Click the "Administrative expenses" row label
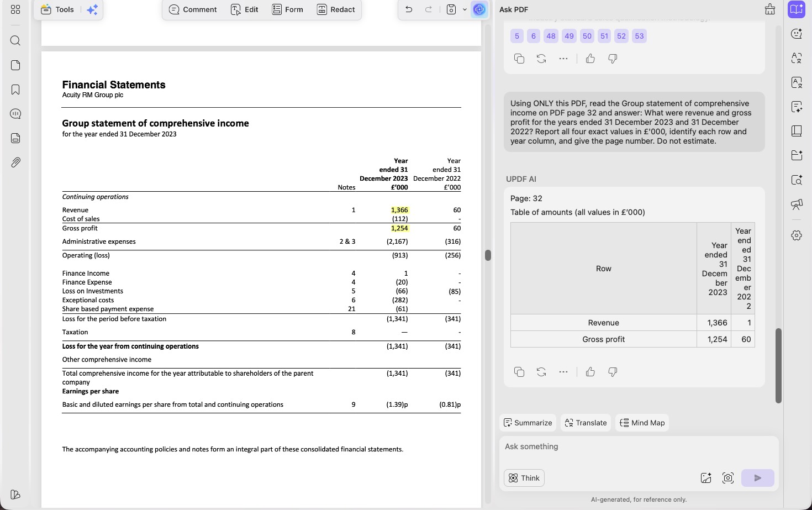The width and height of the screenshot is (812, 510). pos(99,241)
